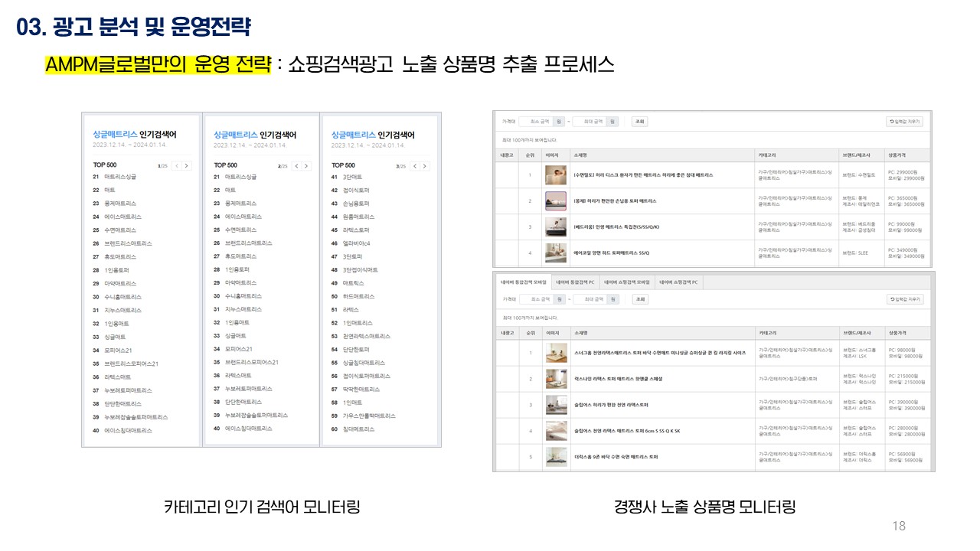Screen dimensions: 980x551
Task: Click keyword 접이식토퍼 ranked 42
Action: click(x=357, y=191)
